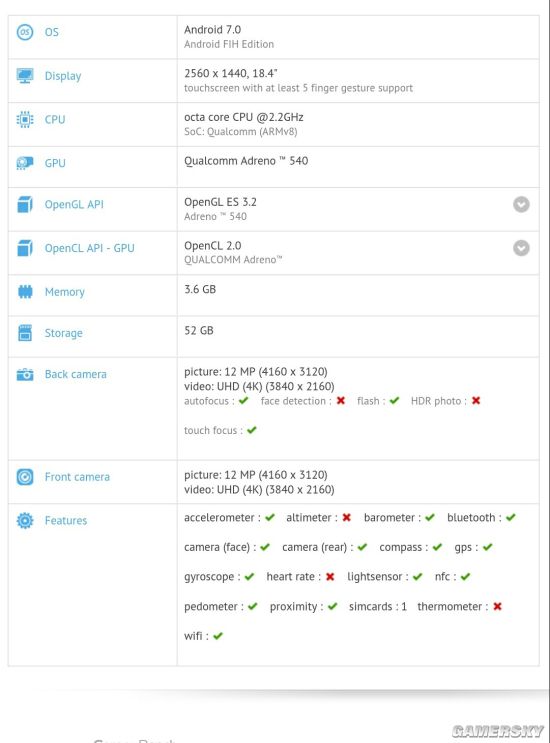Click the autofocus green checkmark
Image resolution: width=550 pixels, height=743 pixels.
click(x=243, y=401)
